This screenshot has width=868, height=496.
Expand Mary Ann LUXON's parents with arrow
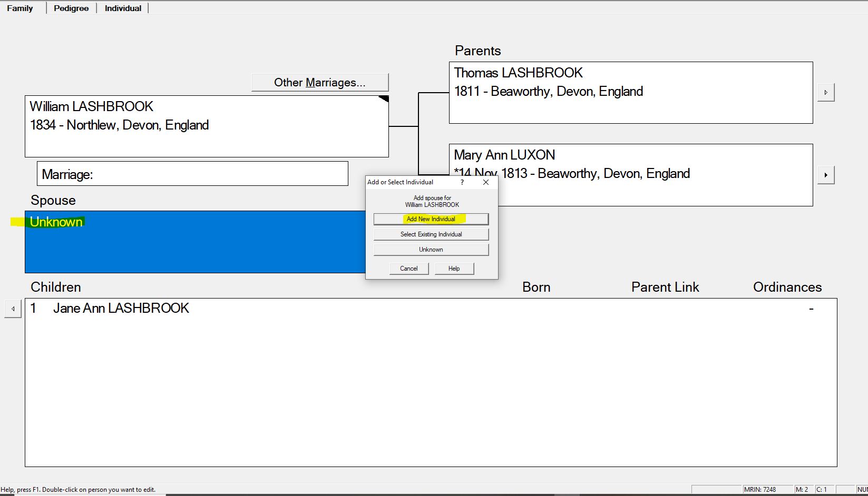(826, 175)
